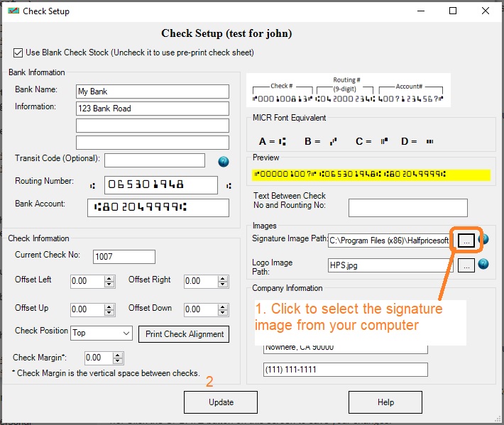Click Print Check Alignment button
504x425 pixels.
coord(184,334)
